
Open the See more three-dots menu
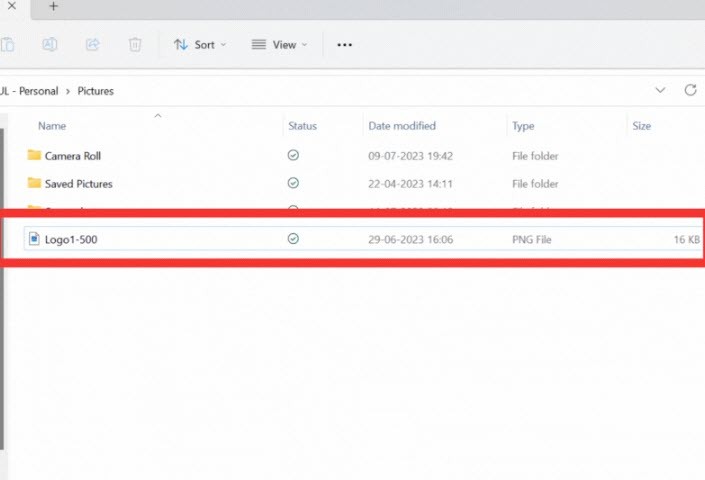[x=344, y=44]
